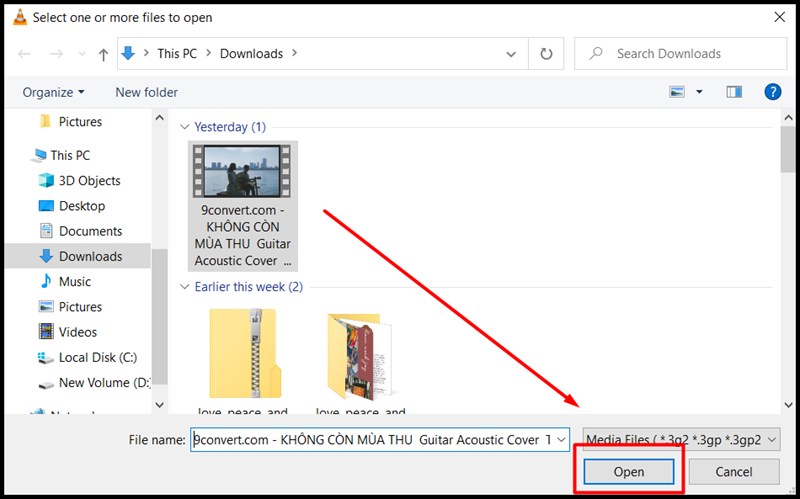Click the file list scroll down arrow
The width and height of the screenshot is (800, 499).
(x=788, y=405)
